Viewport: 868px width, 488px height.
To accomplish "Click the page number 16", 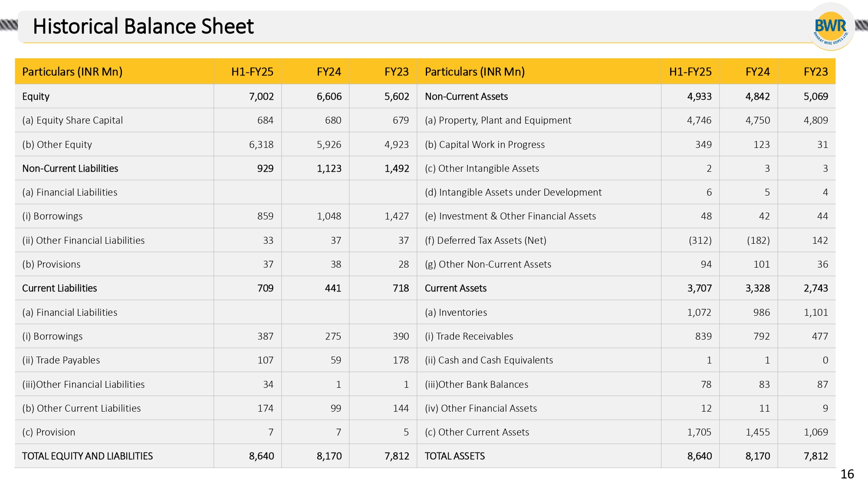I will pos(847,474).
